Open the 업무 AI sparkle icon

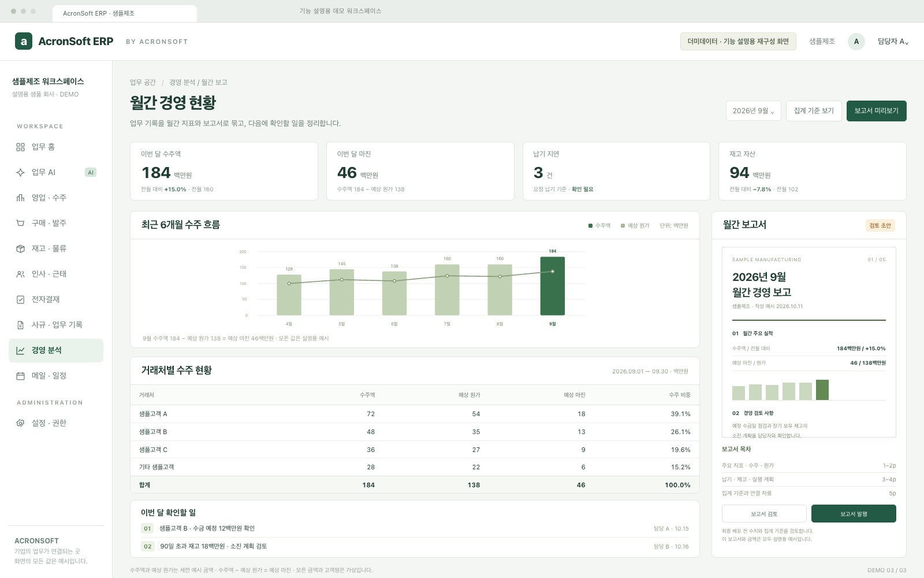tap(20, 172)
